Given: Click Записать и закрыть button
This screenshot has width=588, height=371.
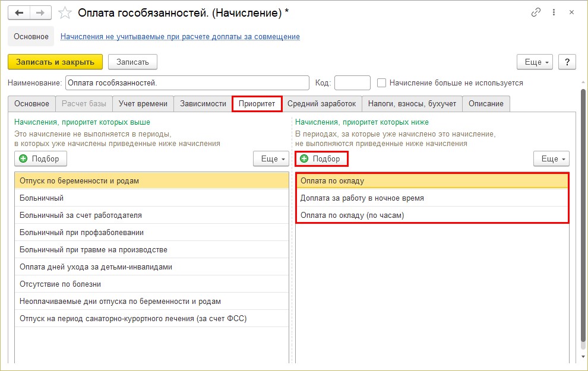Looking at the screenshot, I should point(55,62).
